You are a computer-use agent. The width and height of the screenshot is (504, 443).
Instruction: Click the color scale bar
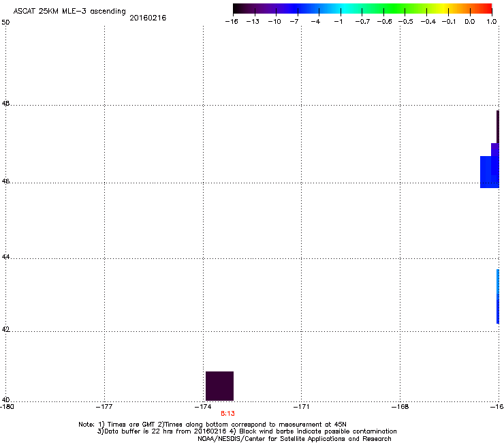(x=362, y=9)
